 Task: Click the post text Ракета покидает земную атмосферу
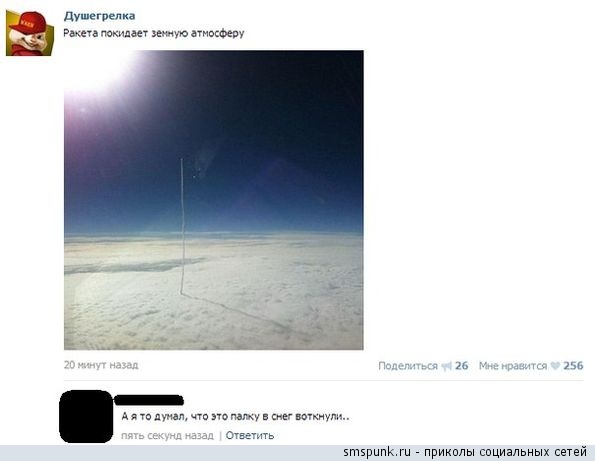(x=154, y=33)
